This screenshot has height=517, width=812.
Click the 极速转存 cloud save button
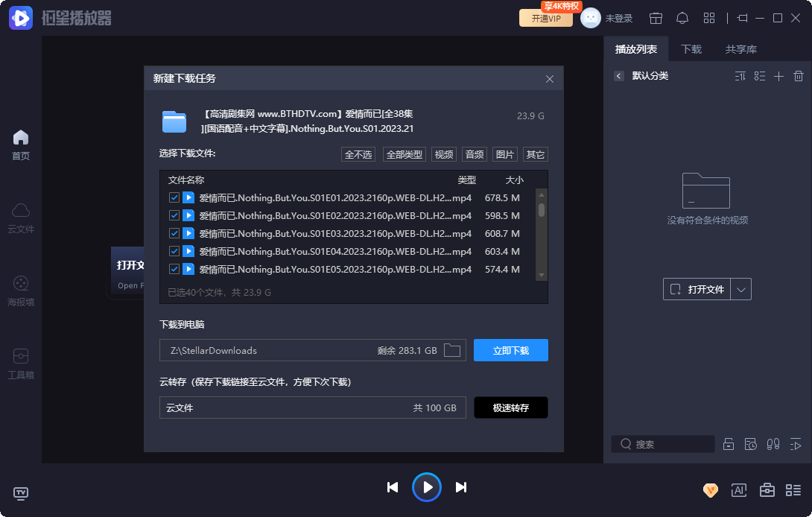pyautogui.click(x=511, y=407)
